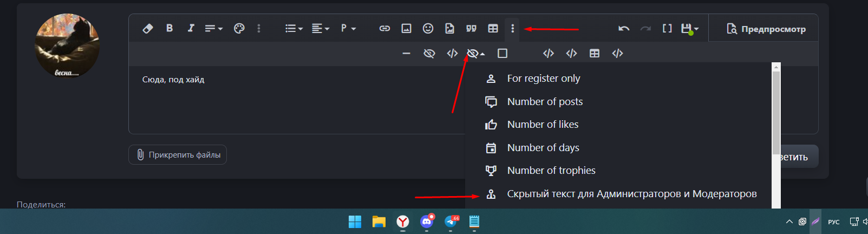Click Прикрепить файлы attach button
Viewport: 868px width, 234px height.
click(178, 155)
